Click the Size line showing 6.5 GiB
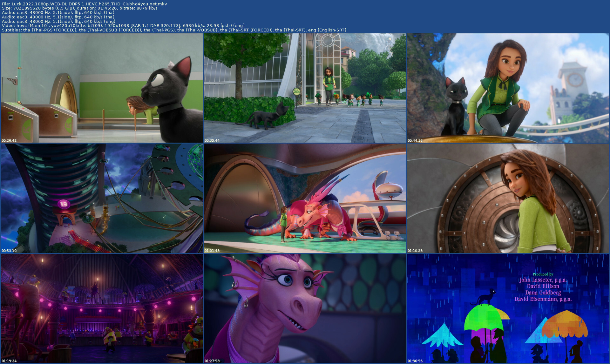 point(80,8)
